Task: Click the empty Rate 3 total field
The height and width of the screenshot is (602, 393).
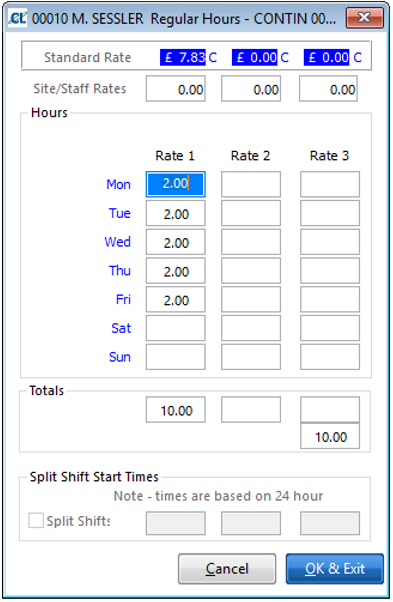Action: click(330, 410)
